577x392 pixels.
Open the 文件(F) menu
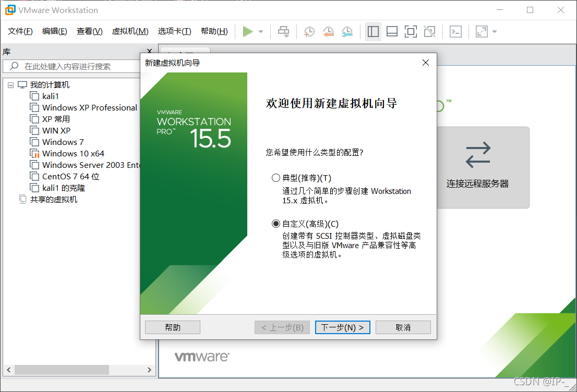pyautogui.click(x=20, y=31)
